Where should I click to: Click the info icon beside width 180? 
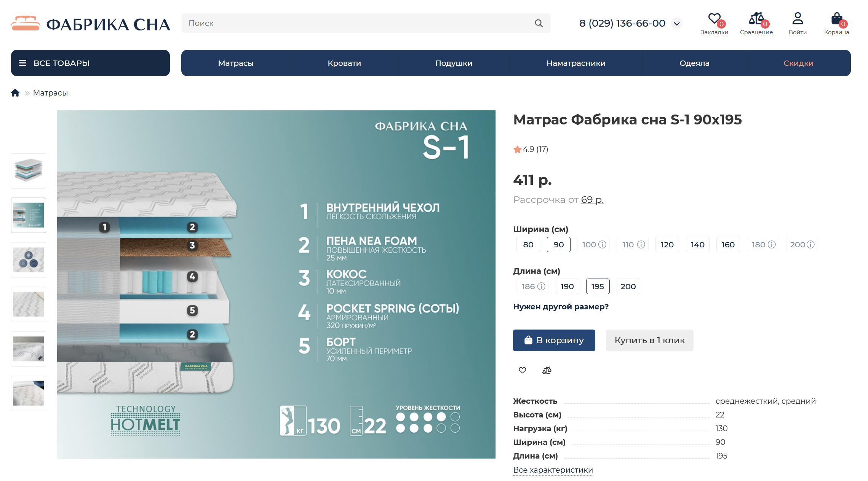coord(772,245)
